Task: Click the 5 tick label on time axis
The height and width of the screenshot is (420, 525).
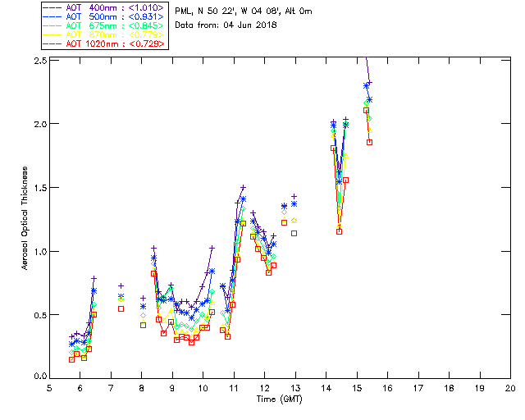Action: 49,387
